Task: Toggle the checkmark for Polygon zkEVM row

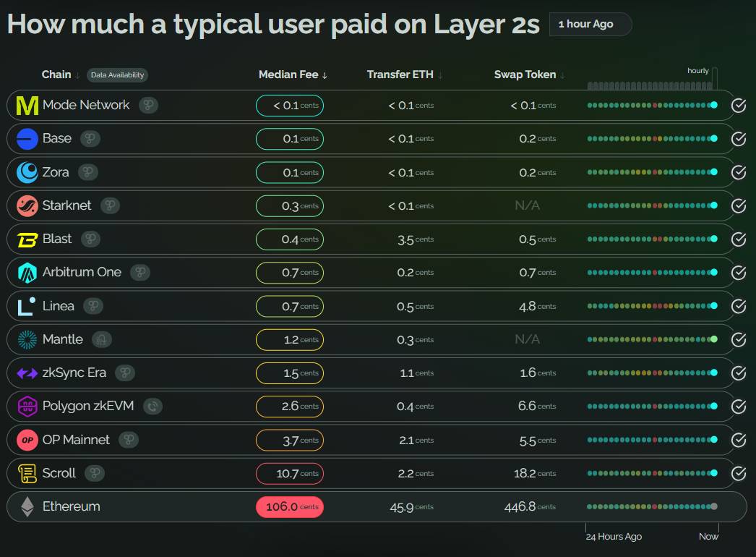Action: tap(739, 407)
